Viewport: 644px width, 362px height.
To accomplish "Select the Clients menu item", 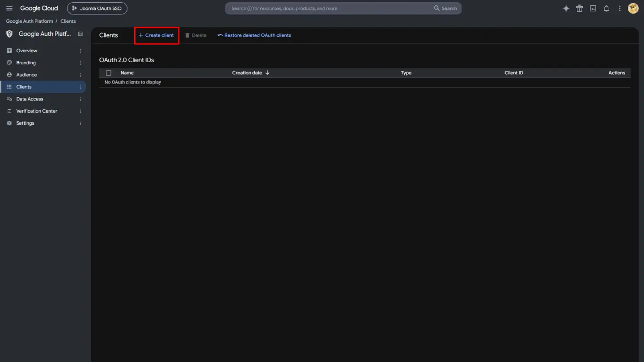I will 43,87.
